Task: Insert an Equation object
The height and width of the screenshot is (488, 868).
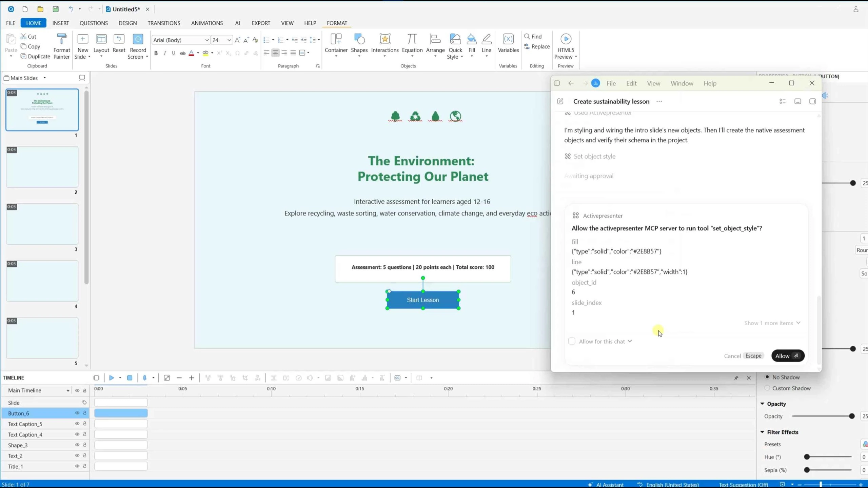Action: pyautogui.click(x=412, y=46)
